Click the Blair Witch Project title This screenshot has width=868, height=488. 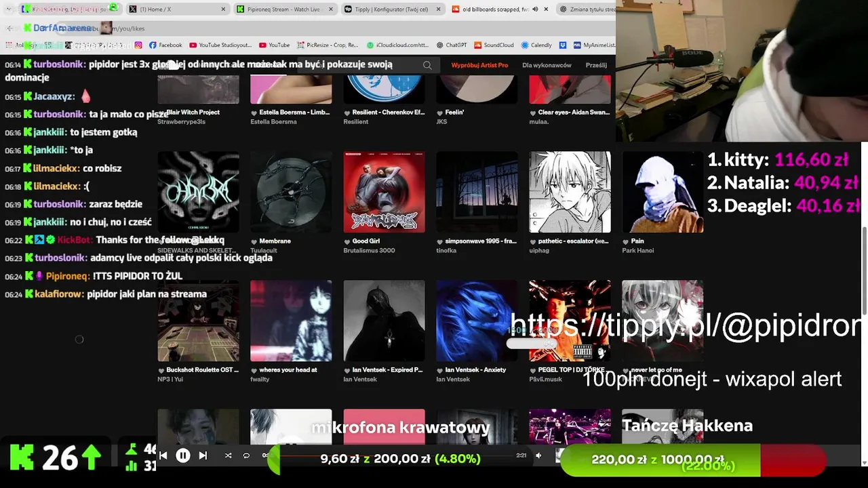click(x=193, y=113)
